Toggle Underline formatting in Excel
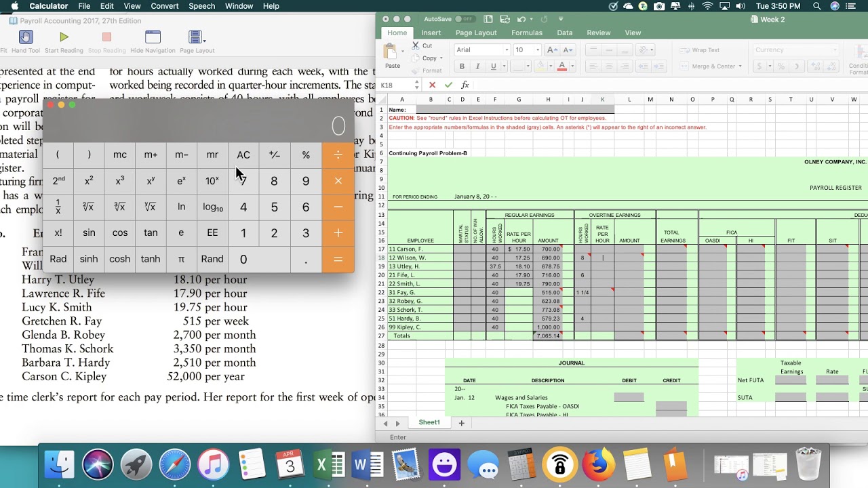This screenshot has width=868, height=488. (494, 66)
